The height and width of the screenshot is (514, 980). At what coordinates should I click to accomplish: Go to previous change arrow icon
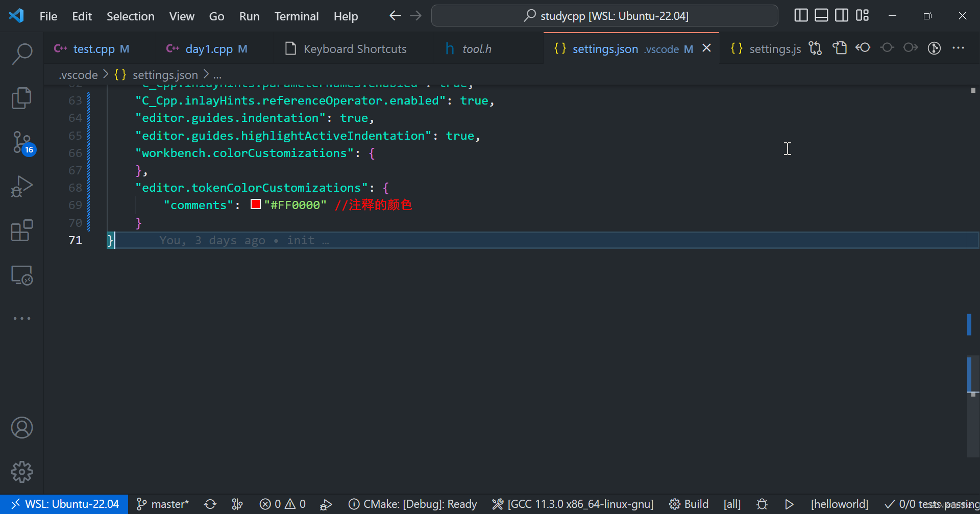point(863,48)
